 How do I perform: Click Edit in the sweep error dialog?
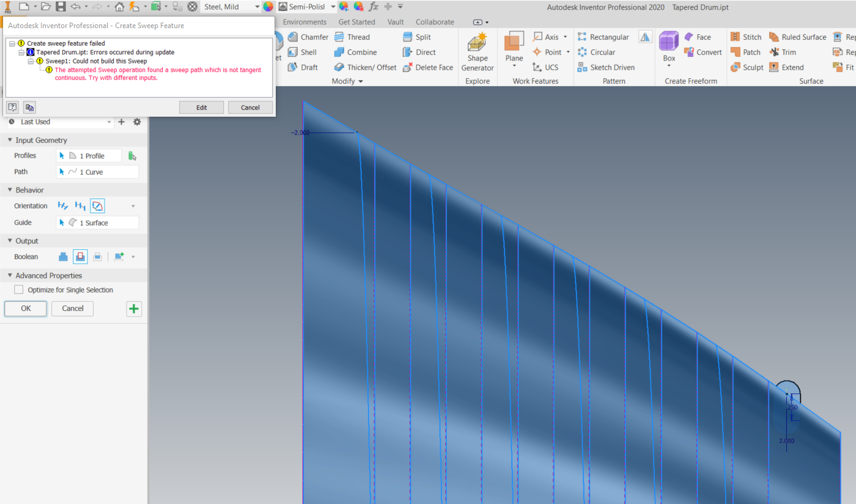[x=201, y=107]
